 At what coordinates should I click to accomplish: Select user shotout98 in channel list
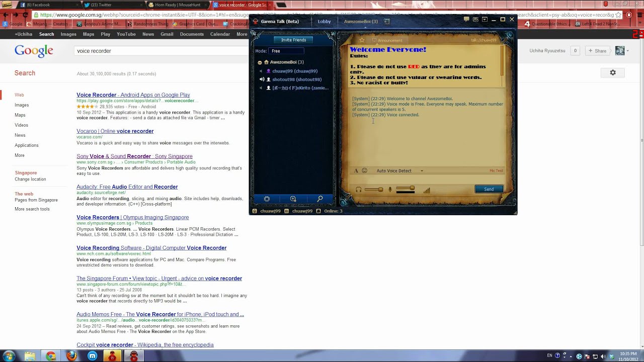click(x=297, y=79)
